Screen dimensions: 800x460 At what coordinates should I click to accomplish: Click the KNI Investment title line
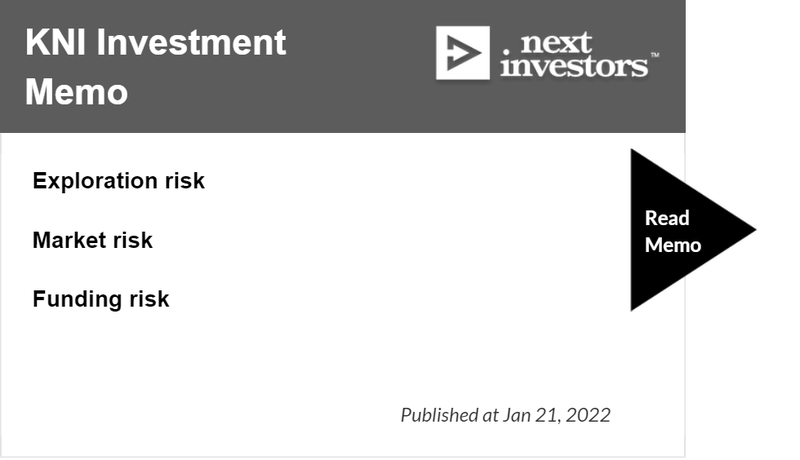tap(156, 42)
